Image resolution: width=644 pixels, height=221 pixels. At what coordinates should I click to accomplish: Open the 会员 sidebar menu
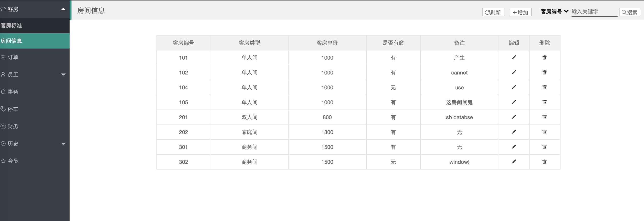35,161
